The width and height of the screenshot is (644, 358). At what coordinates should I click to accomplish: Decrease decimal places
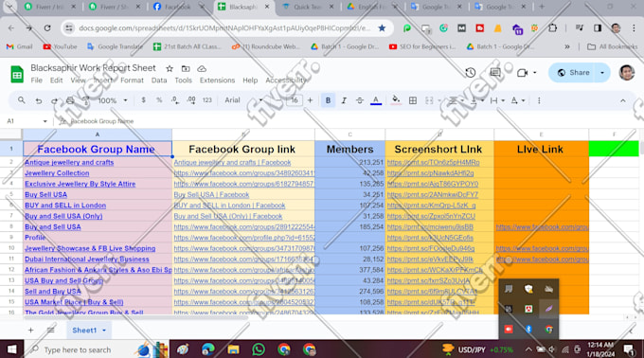(x=175, y=100)
